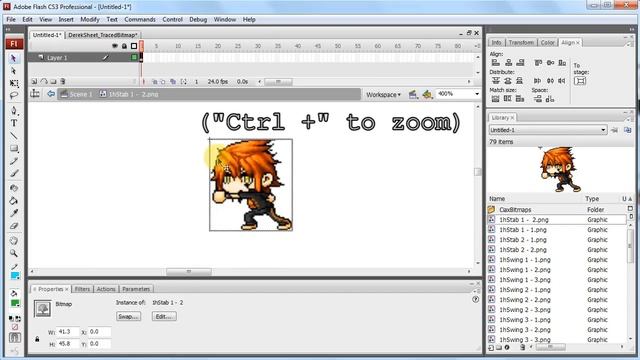Open the Library panel options menu
The height and width of the screenshot is (360, 640).
click(x=629, y=119)
